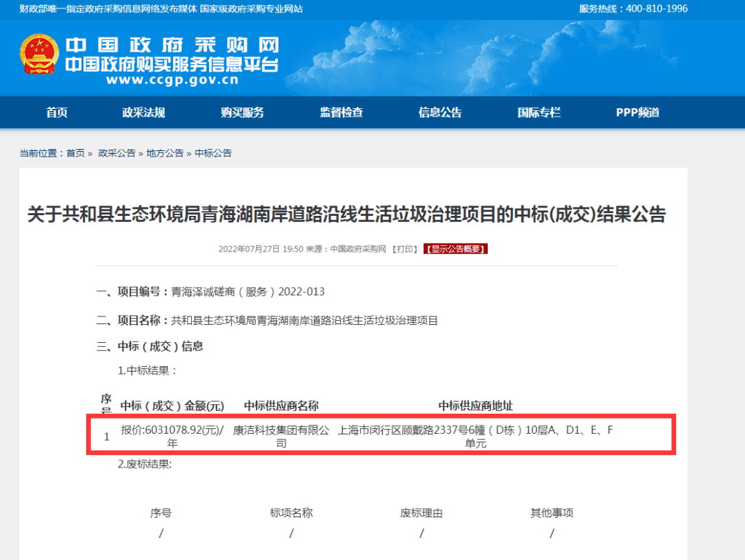Click the 中标(成交)金额(元) column header
The width and height of the screenshot is (745, 560).
coord(172,406)
